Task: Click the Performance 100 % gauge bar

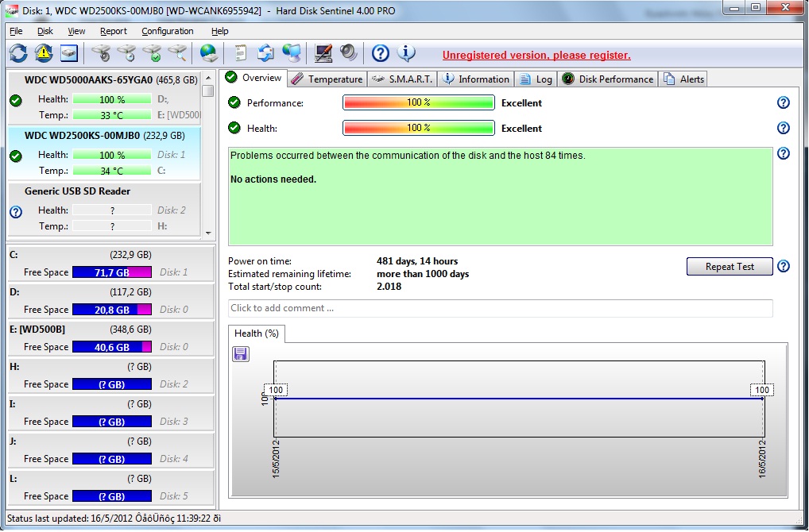Action: click(419, 102)
